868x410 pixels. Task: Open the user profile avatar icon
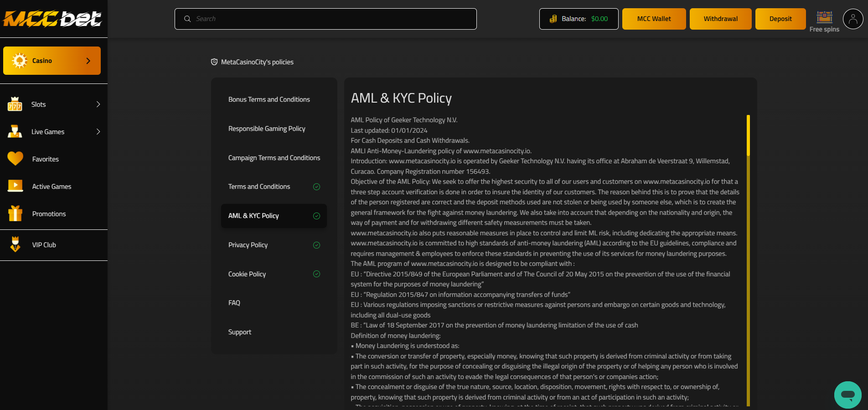852,19
